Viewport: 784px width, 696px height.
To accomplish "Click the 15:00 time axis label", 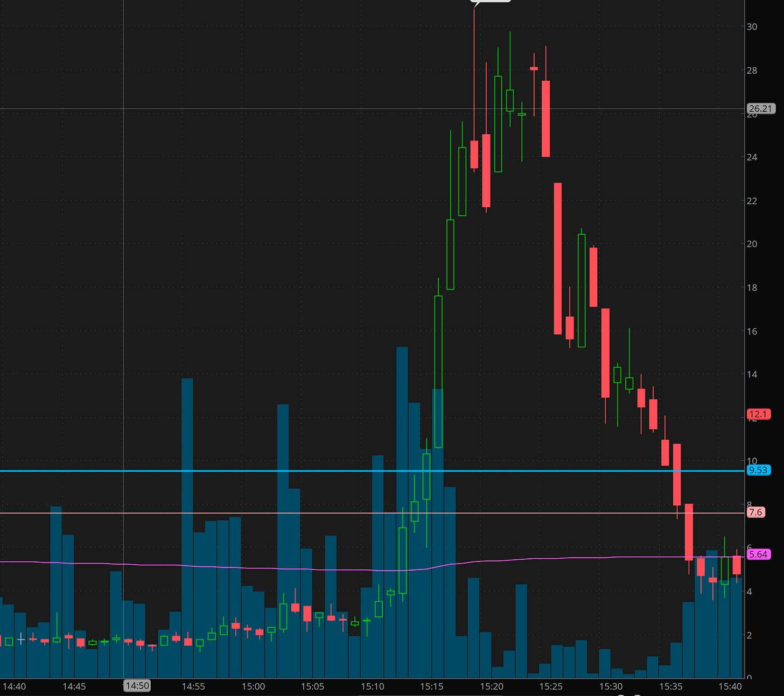I will point(253,686).
